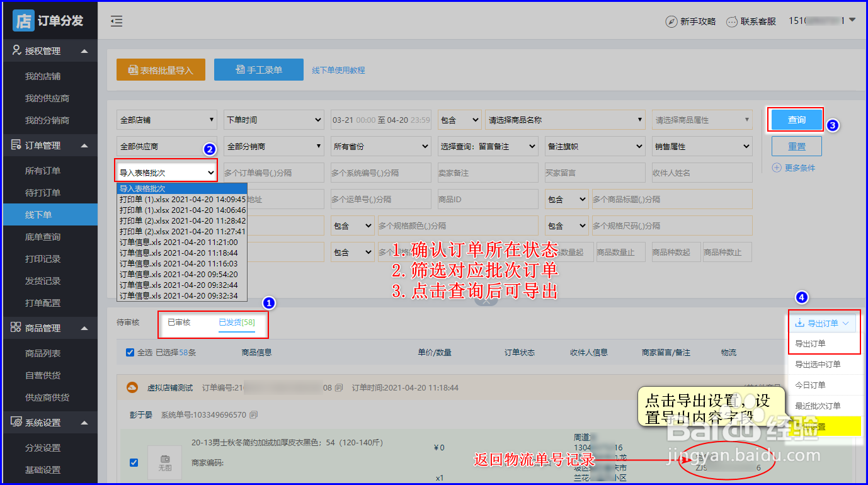Choose 导出选中订单 from the export menu

pyautogui.click(x=819, y=363)
